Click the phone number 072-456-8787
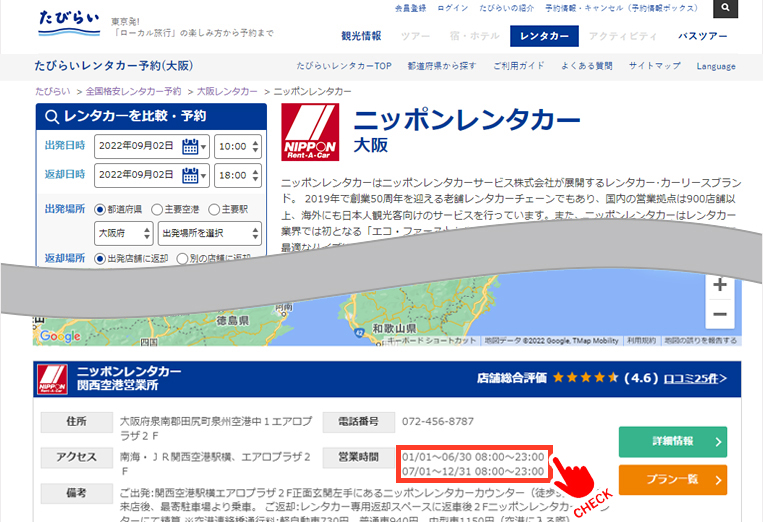Image resolution: width=763 pixels, height=522 pixels. tap(437, 421)
